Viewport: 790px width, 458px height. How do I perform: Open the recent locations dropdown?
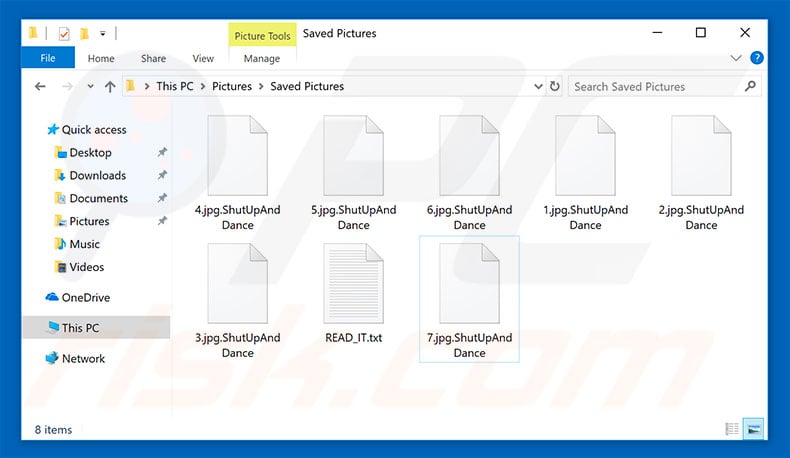tap(86, 87)
